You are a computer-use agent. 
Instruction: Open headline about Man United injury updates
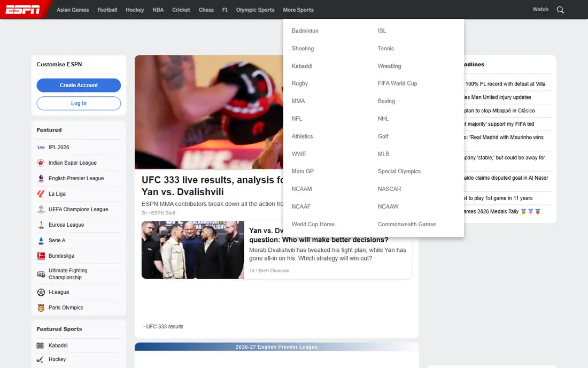pos(497,97)
